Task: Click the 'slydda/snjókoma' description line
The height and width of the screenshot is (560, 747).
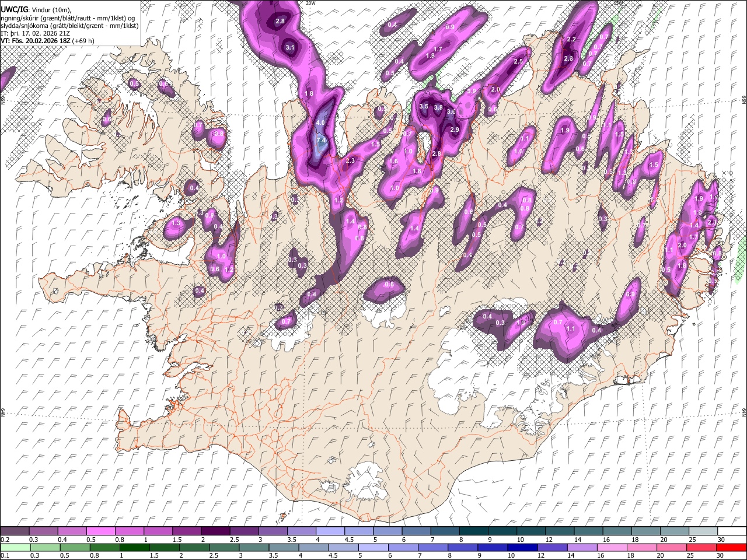Action: click(x=69, y=26)
